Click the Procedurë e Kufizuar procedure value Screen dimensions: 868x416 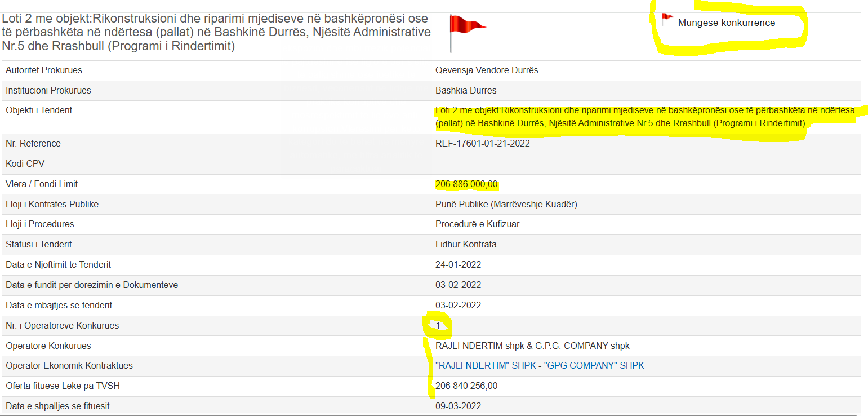[477, 224]
